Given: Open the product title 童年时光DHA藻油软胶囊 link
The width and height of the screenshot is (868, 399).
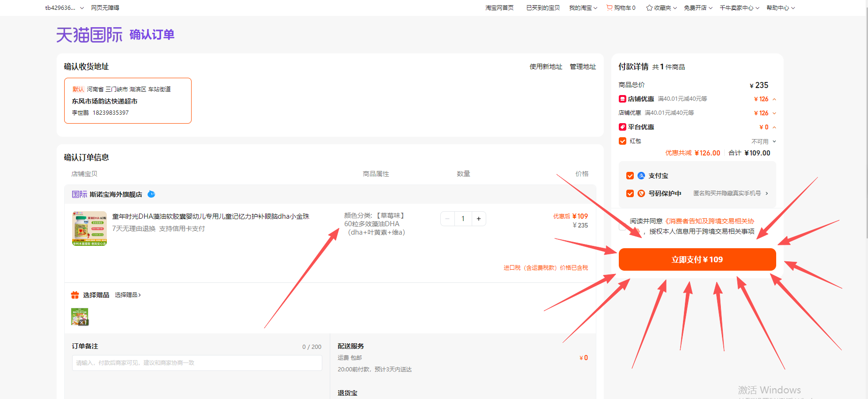Looking at the screenshot, I should pyautogui.click(x=211, y=216).
